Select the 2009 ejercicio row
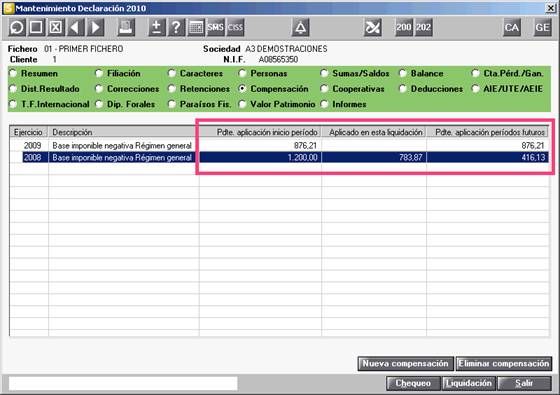This screenshot has height=395, width=560. coord(279,145)
